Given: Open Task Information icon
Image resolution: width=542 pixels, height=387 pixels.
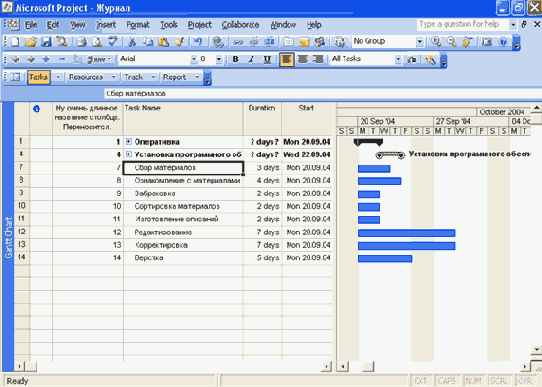Looking at the screenshot, I should [x=288, y=42].
